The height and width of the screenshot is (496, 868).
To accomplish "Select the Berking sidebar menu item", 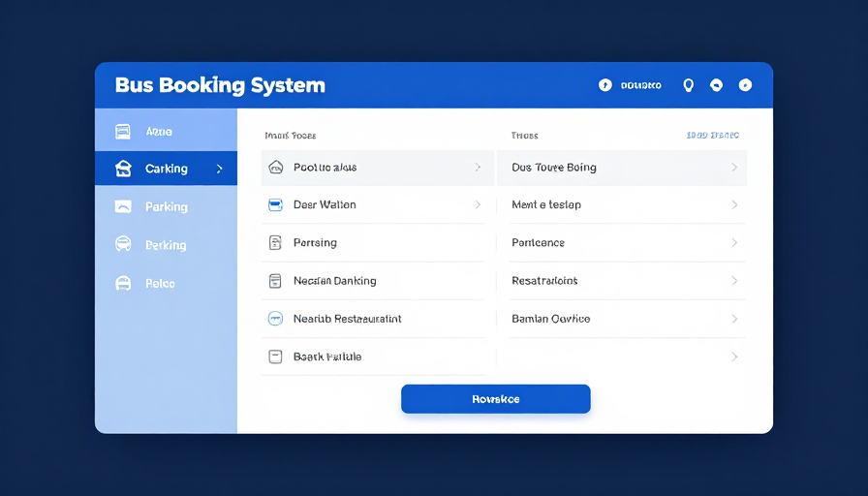I will point(166,244).
